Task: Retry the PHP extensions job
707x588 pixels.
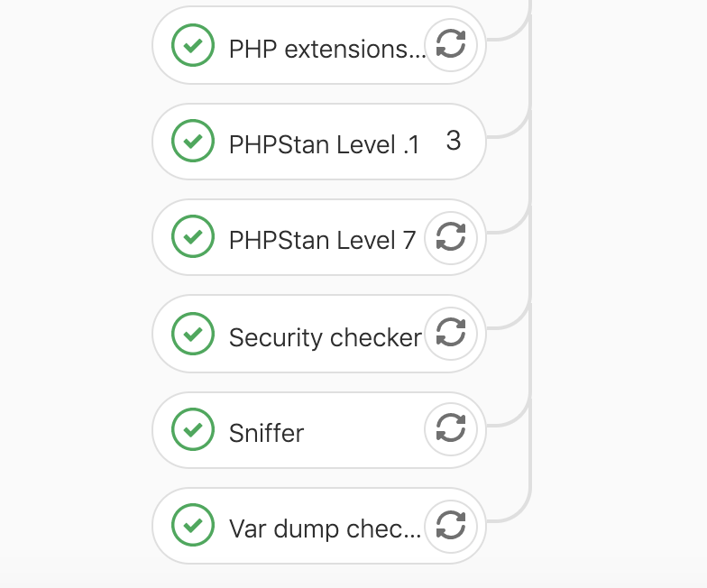Action: coord(451,45)
